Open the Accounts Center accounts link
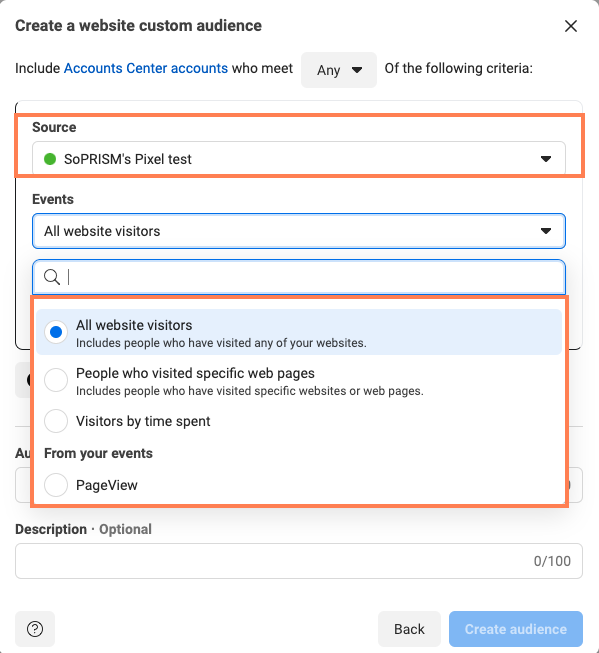The width and height of the screenshot is (599, 653). pos(146,68)
